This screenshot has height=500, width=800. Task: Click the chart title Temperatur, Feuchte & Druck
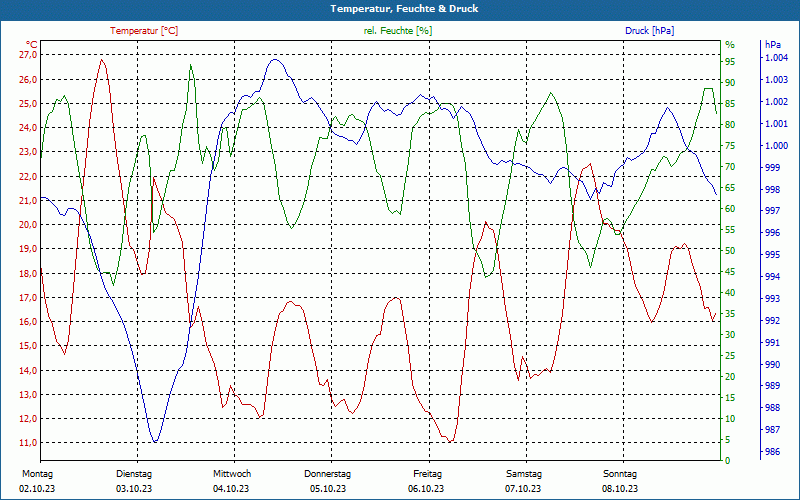(404, 9)
